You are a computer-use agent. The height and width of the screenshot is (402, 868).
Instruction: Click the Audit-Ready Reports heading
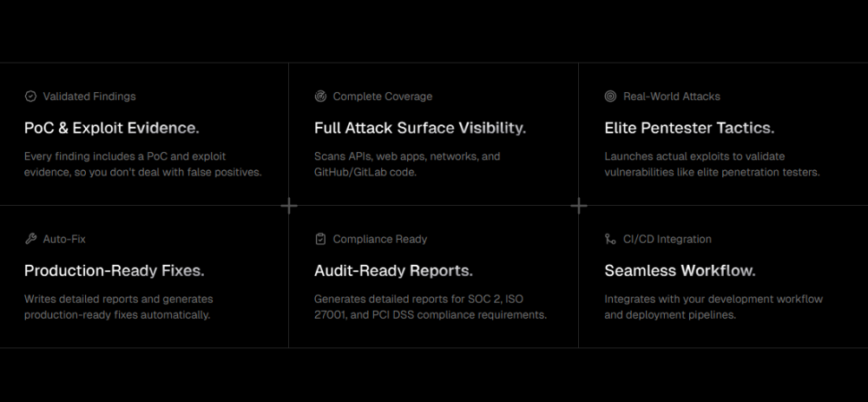(393, 270)
